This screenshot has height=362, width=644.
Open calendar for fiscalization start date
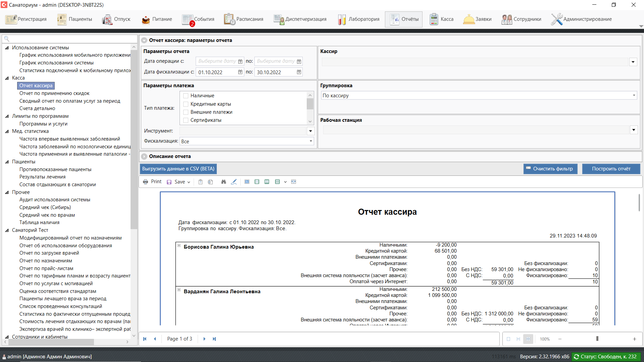click(240, 72)
